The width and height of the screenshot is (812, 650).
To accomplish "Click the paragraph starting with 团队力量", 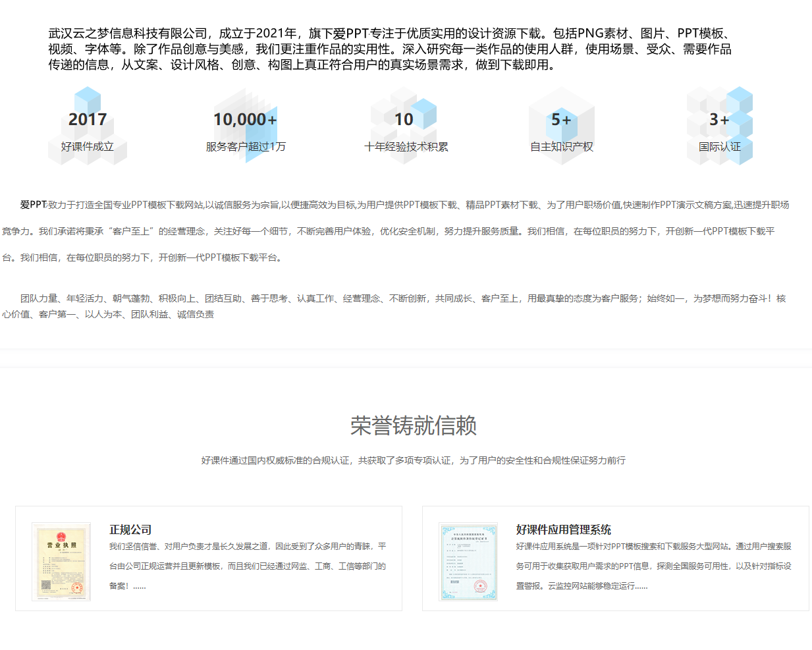I will (394, 306).
